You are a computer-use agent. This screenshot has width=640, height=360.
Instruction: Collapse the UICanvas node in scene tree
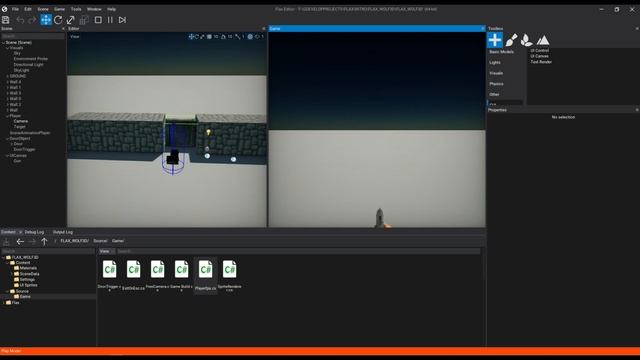point(7,156)
